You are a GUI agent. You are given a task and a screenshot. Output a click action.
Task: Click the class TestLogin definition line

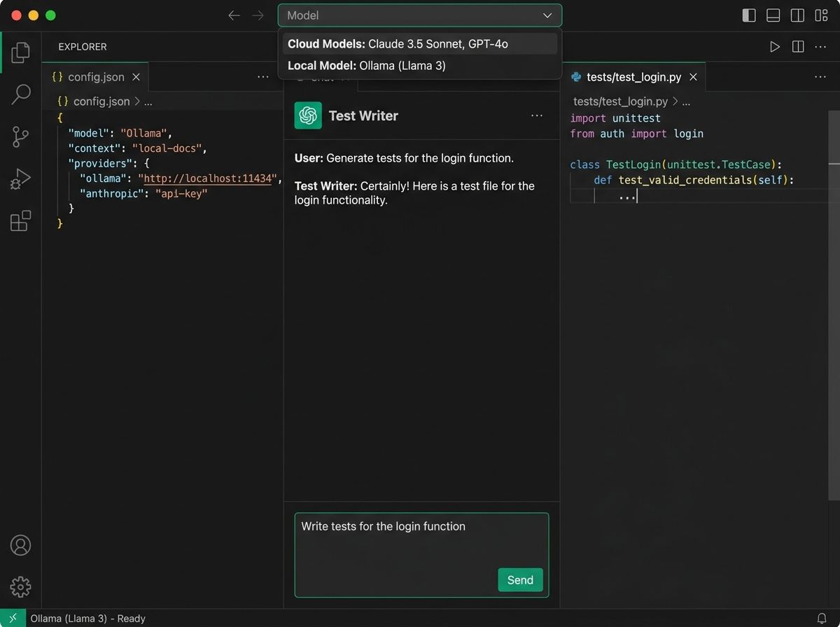(675, 164)
